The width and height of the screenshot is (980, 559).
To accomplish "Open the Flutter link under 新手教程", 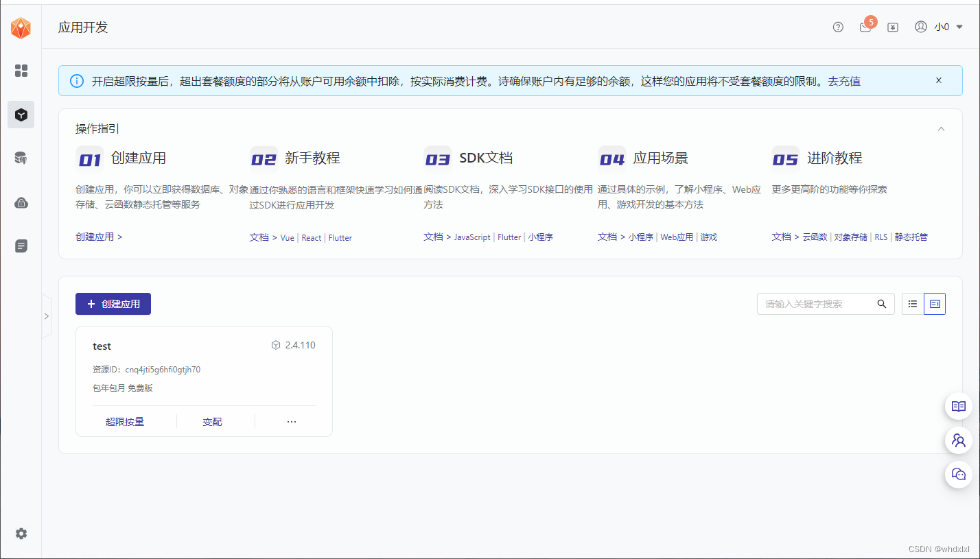I will tap(340, 238).
